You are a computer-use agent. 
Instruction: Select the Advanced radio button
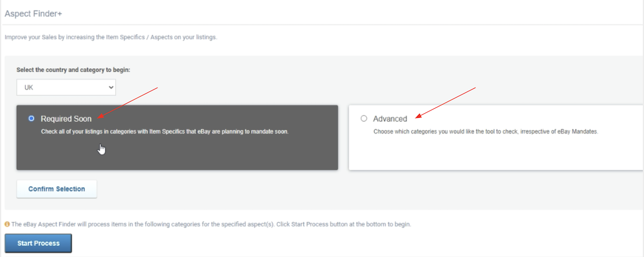364,119
